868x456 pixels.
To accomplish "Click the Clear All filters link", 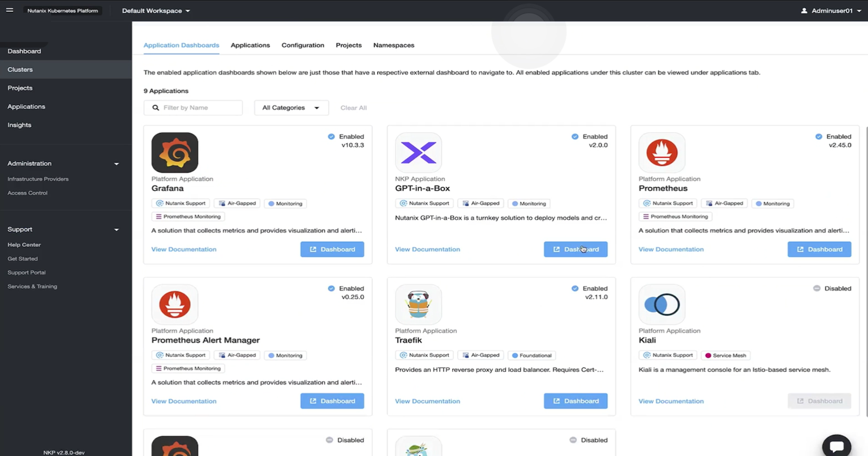I will point(354,108).
